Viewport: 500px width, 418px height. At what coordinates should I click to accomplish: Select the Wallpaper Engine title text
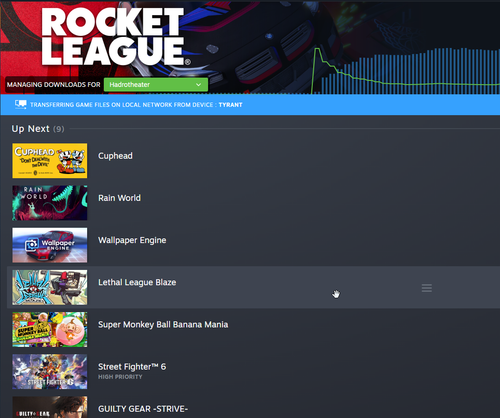(x=132, y=240)
